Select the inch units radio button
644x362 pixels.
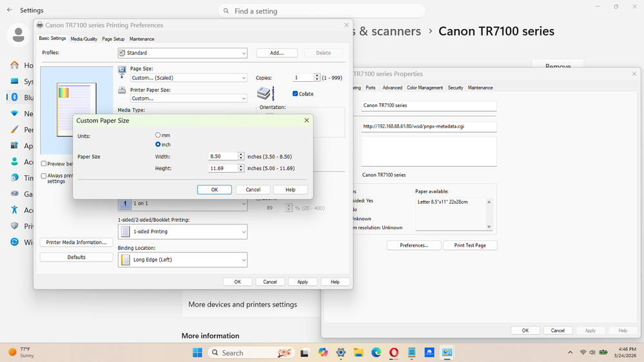click(158, 144)
